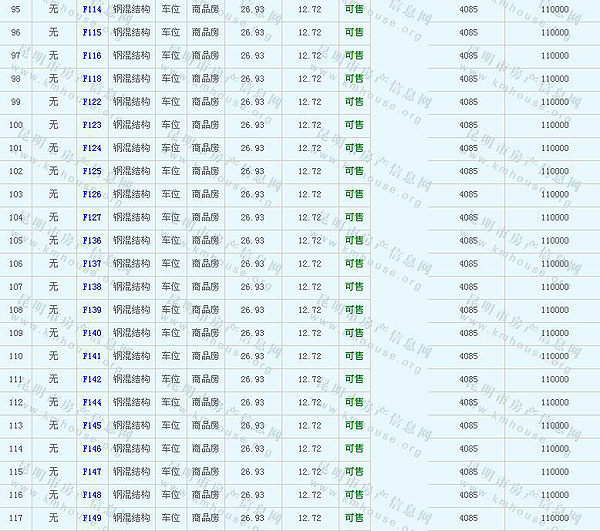This screenshot has width=600, height=531.
Task: Select the 110000 price in row 117
Action: [x=554, y=518]
